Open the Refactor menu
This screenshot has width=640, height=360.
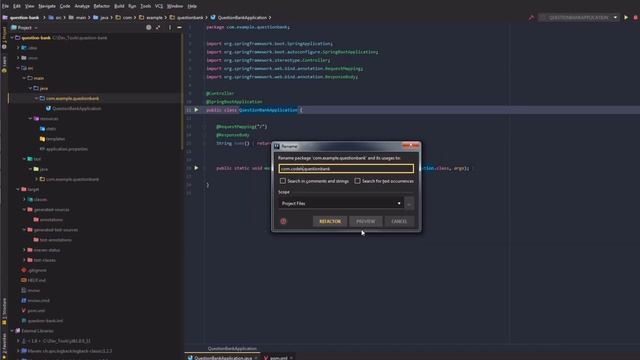[102, 6]
